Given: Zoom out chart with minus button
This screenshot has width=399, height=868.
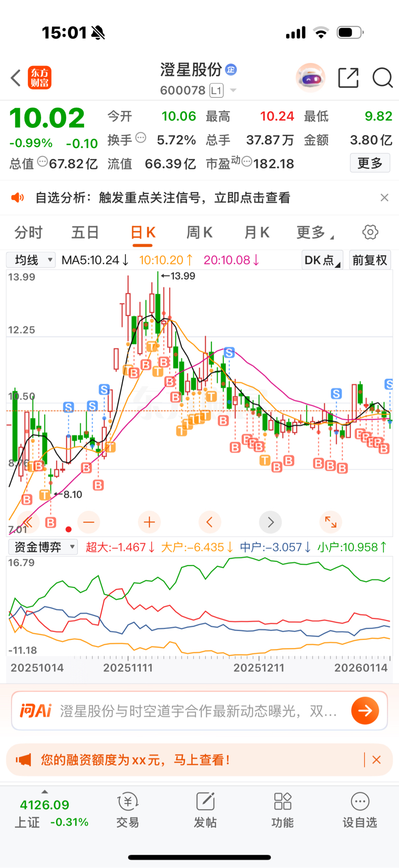Looking at the screenshot, I should (x=89, y=522).
